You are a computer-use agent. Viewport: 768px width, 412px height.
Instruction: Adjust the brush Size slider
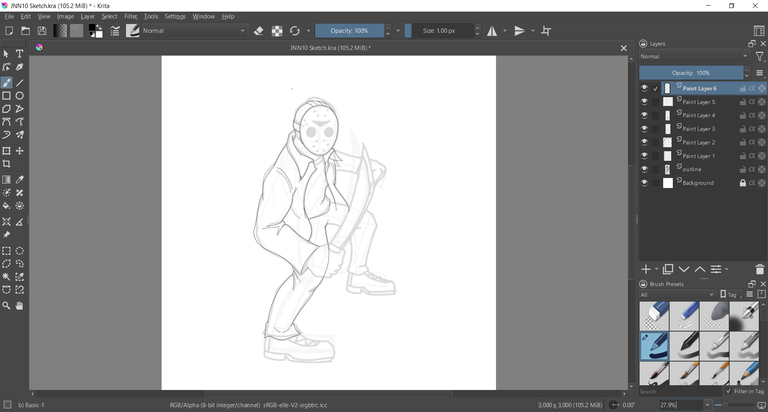click(x=439, y=31)
